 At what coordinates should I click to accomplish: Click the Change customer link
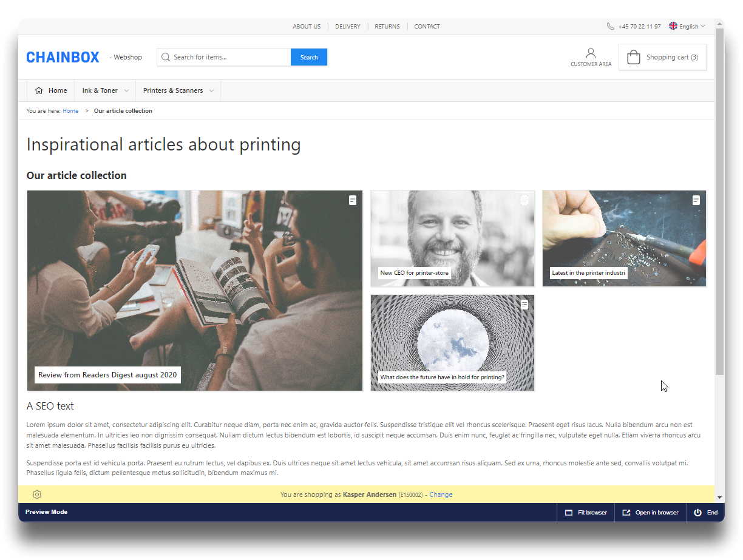441,494
